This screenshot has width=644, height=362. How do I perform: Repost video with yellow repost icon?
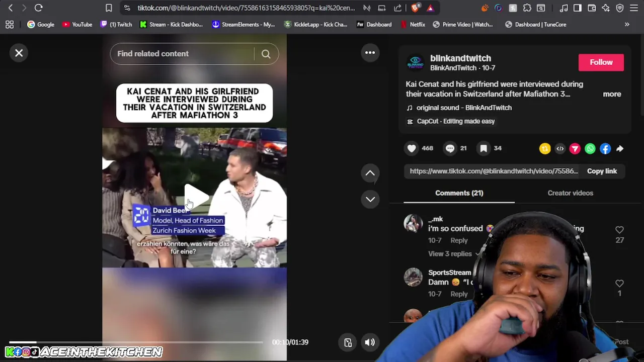point(545,149)
